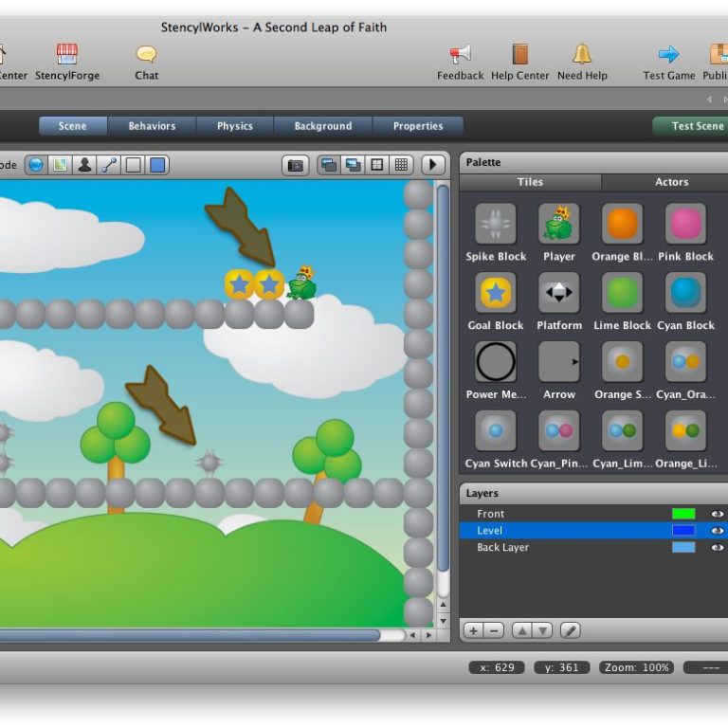Remove layer with minus button
Screen dimensions: 728x728
(x=494, y=631)
